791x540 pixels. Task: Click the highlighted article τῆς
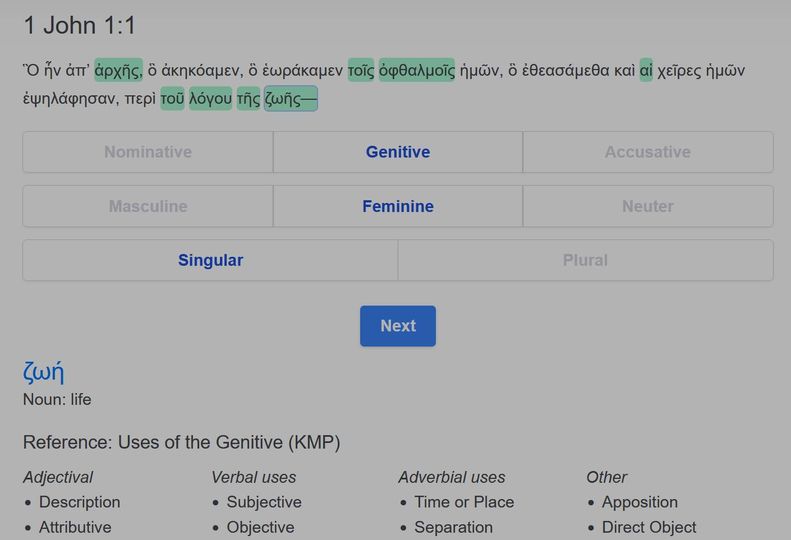248,99
